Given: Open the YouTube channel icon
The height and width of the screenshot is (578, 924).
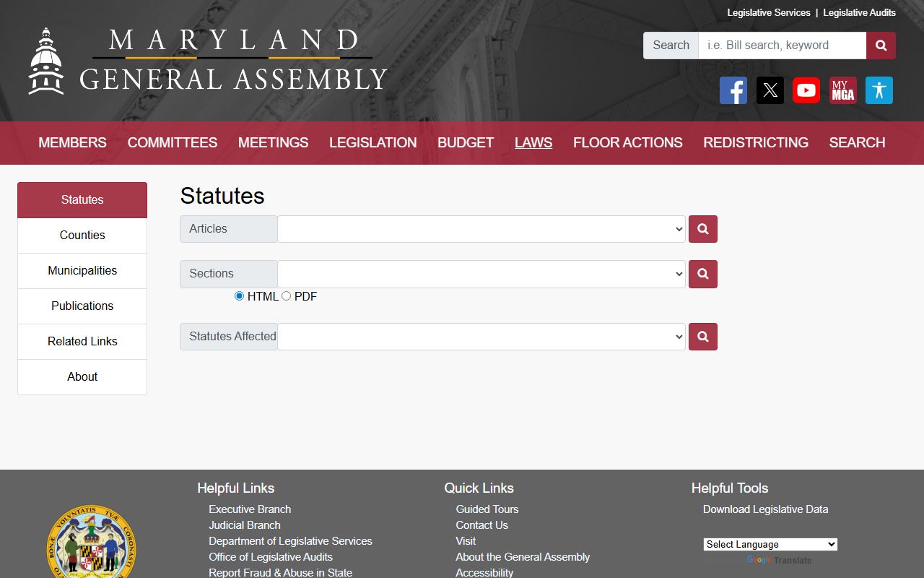Looking at the screenshot, I should point(806,90).
